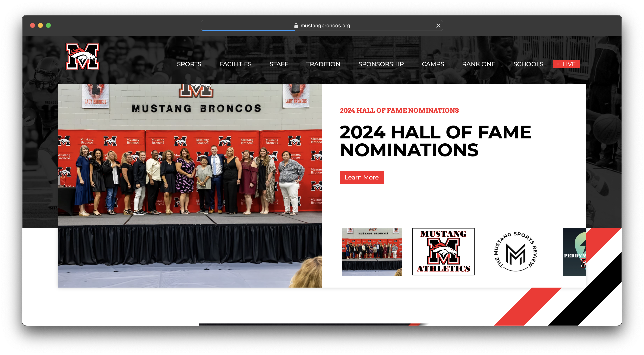Open the TRADITION menu
The height and width of the screenshot is (355, 644).
click(x=323, y=64)
